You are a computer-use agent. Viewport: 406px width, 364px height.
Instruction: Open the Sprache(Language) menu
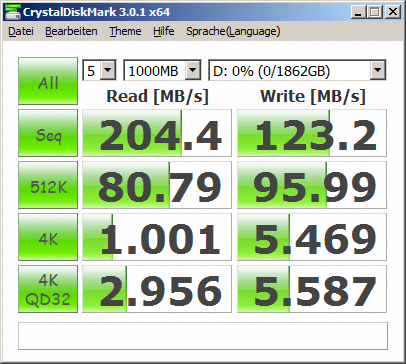pos(233,31)
